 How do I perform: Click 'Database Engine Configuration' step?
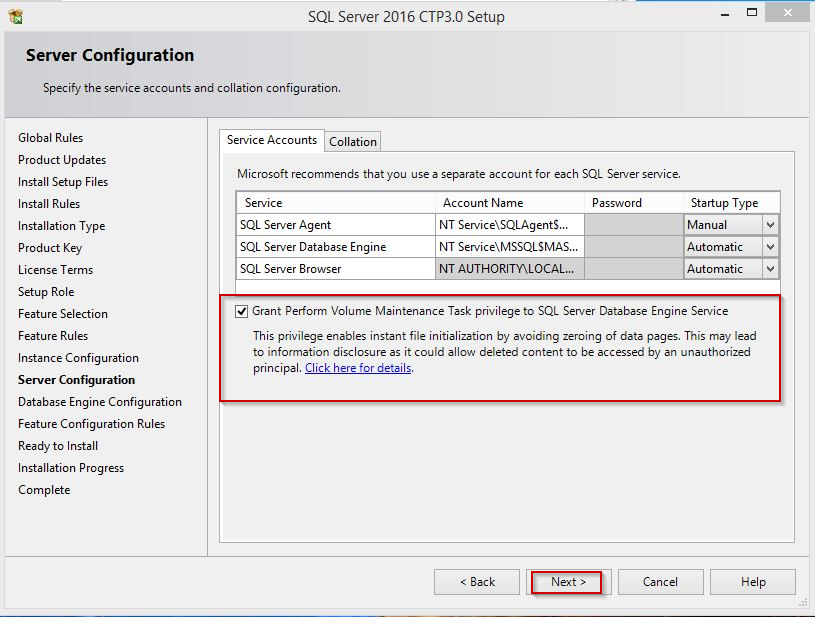pyautogui.click(x=100, y=402)
